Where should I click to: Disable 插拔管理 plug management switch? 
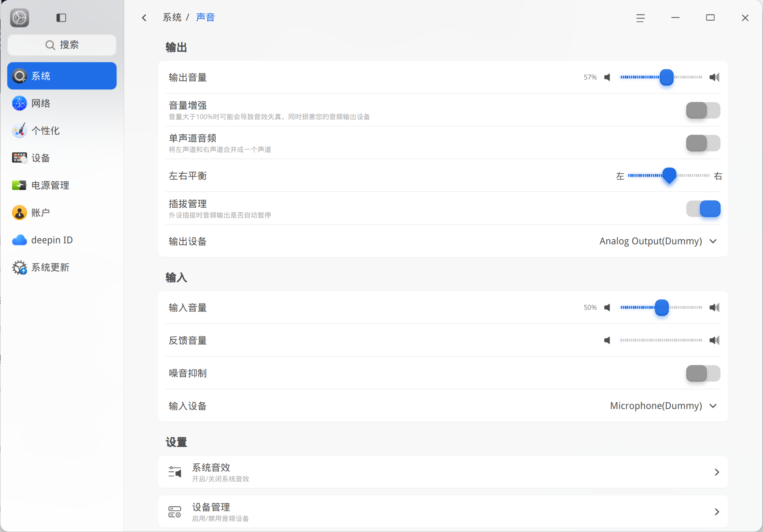pos(703,209)
